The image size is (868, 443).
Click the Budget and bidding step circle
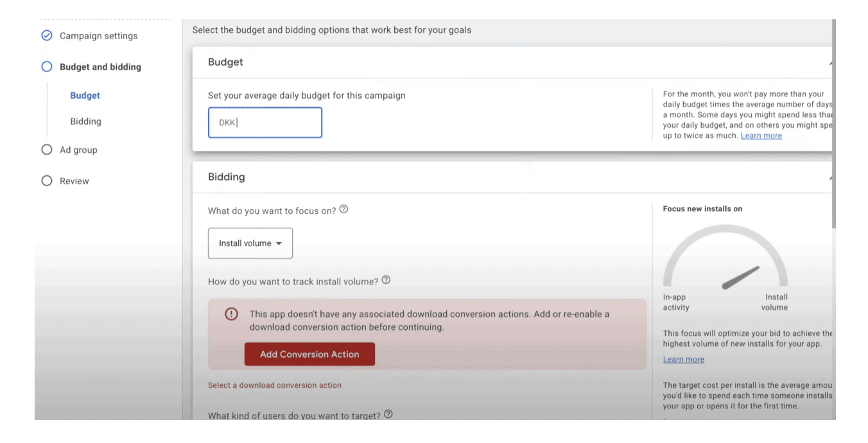[x=47, y=67]
